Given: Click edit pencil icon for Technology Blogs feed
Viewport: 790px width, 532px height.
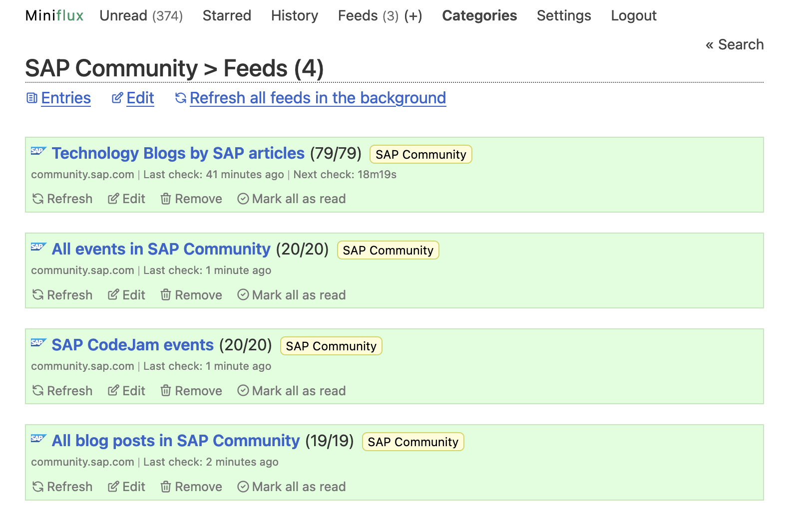Looking at the screenshot, I should [113, 199].
